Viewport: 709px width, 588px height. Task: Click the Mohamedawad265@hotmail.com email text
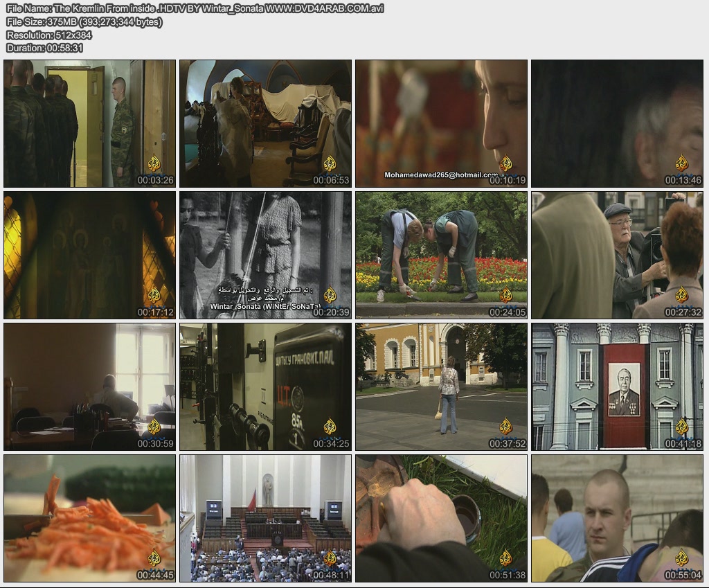click(x=439, y=175)
